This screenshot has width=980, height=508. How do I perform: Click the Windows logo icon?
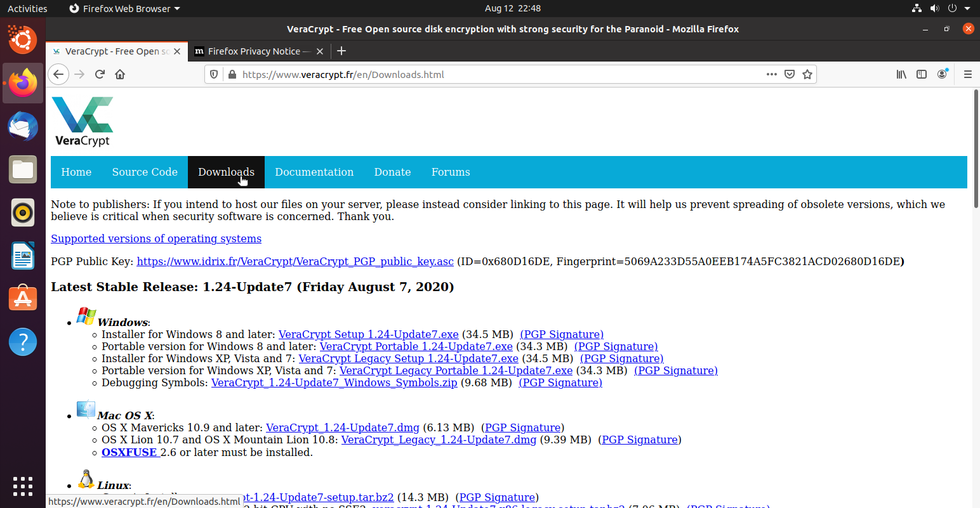coord(86,316)
